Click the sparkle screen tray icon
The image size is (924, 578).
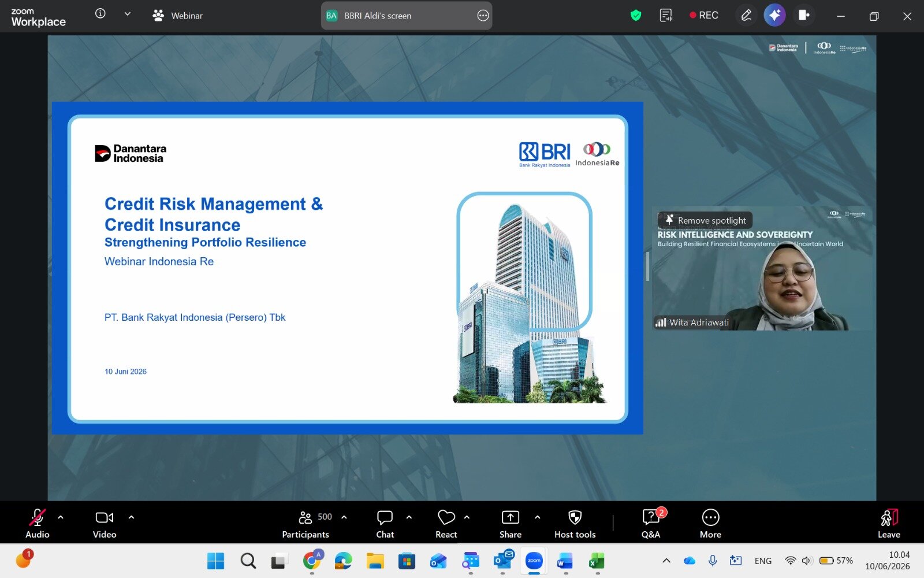click(736, 561)
